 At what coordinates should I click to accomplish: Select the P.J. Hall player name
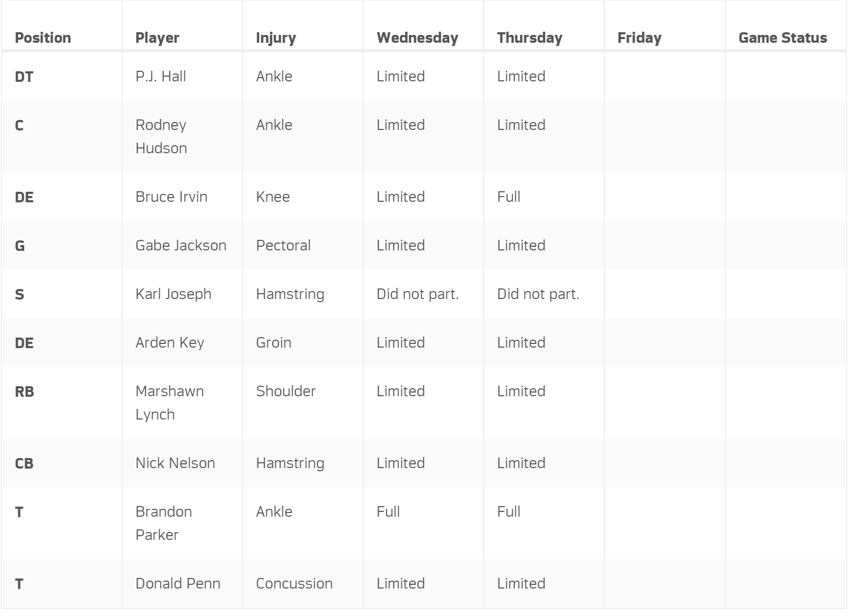tap(161, 77)
